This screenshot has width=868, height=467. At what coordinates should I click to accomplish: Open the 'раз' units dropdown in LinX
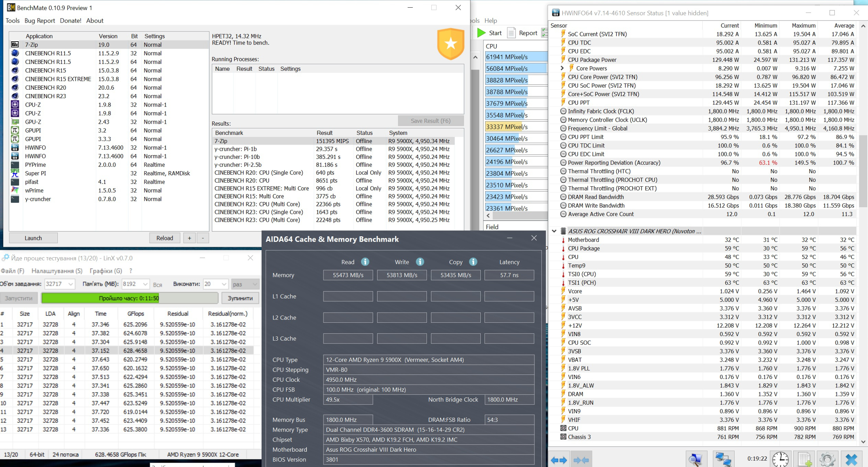(x=245, y=284)
